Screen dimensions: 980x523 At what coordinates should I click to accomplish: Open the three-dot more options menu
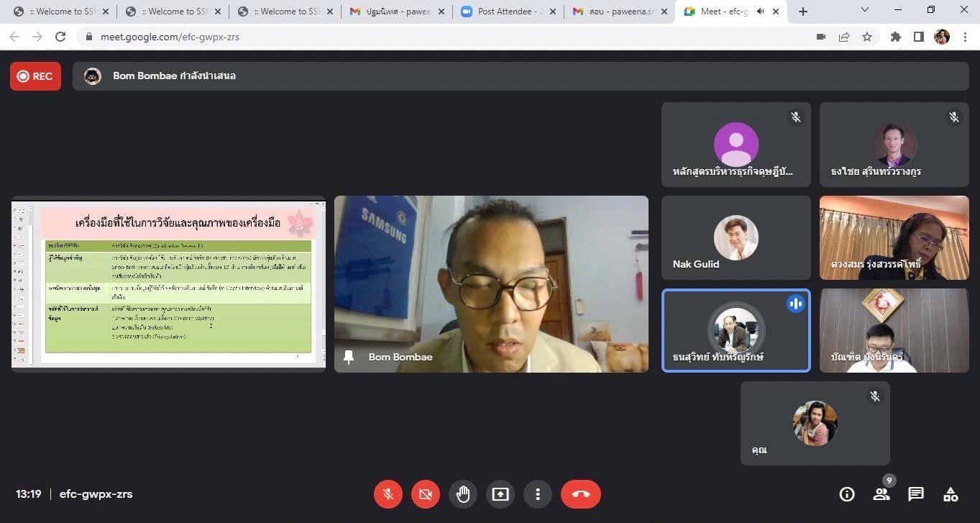tap(537, 494)
